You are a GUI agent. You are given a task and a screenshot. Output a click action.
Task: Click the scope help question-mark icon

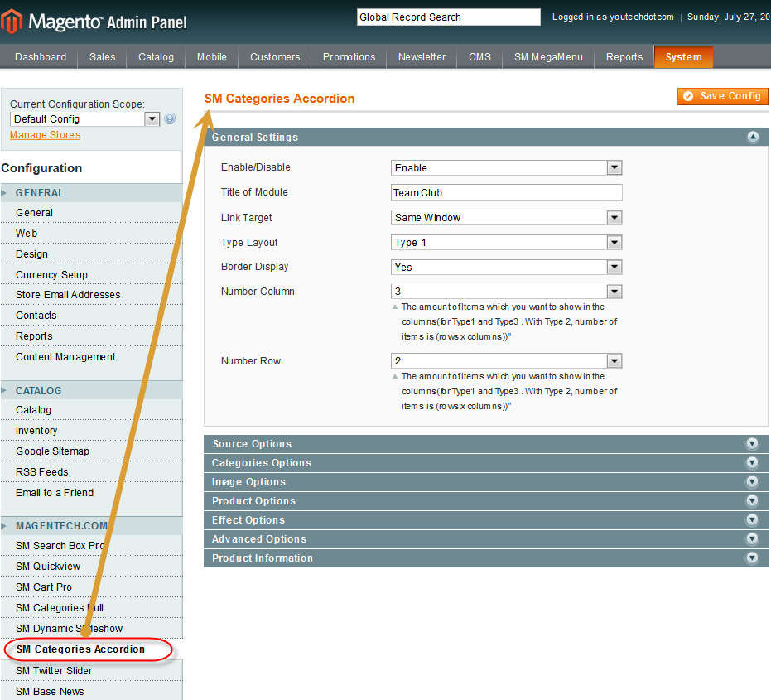(x=170, y=118)
